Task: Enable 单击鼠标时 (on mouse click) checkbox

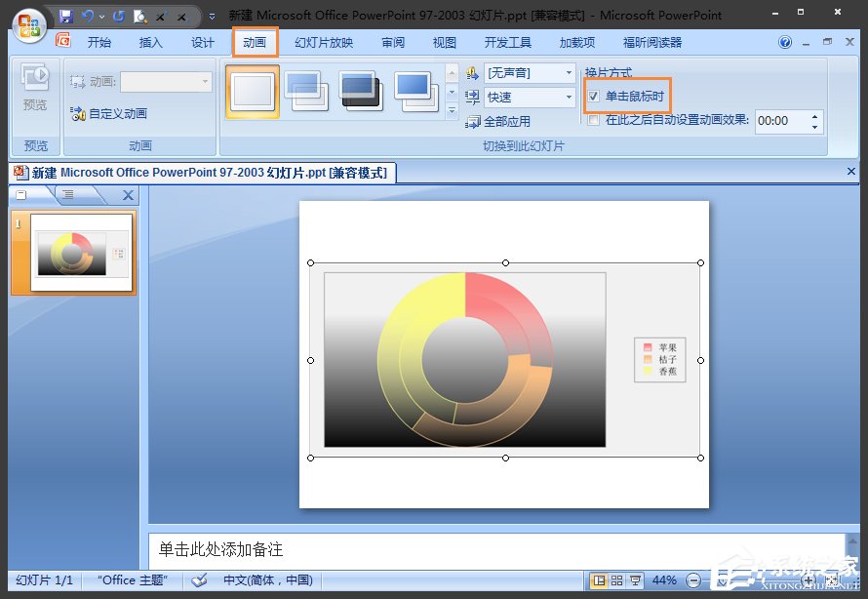Action: [x=593, y=95]
